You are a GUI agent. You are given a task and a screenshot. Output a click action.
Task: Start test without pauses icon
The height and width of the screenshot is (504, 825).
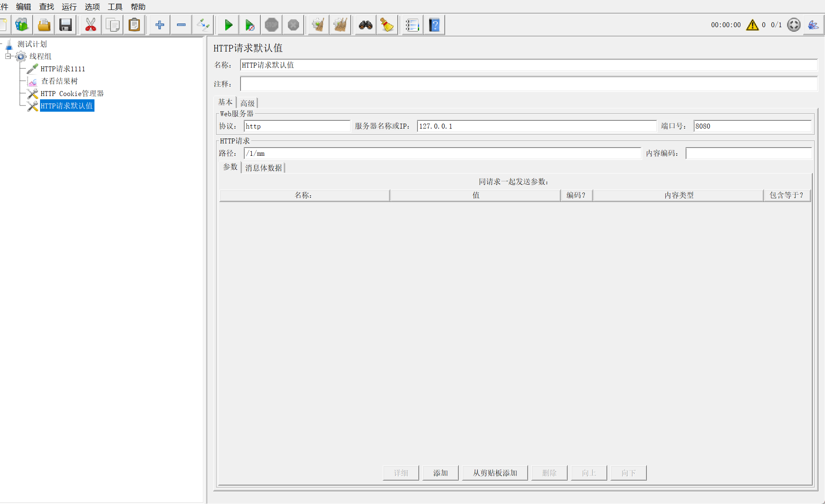250,25
